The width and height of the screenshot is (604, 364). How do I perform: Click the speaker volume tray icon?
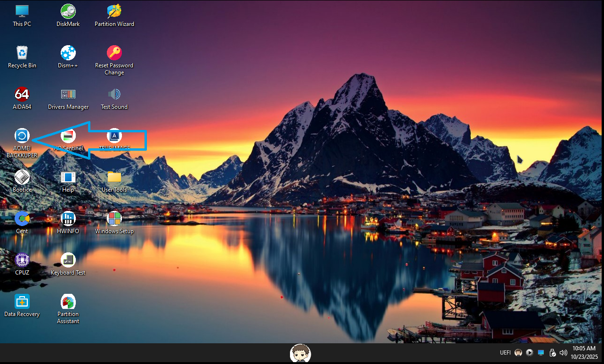(564, 353)
